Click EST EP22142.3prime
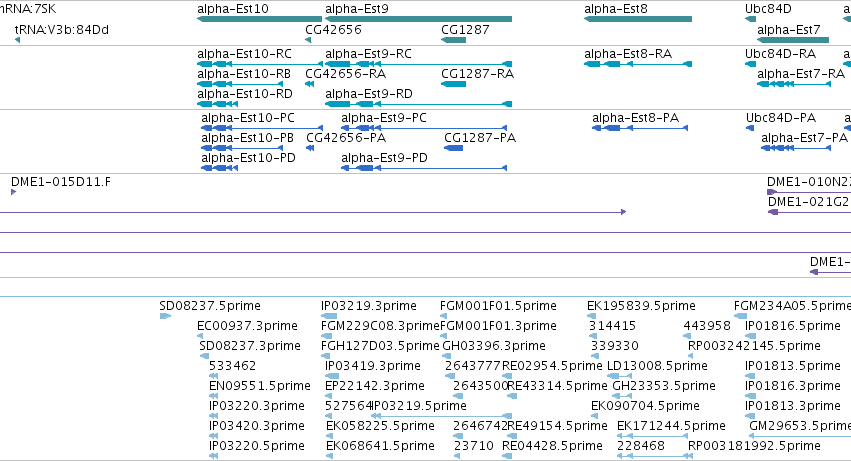The height and width of the screenshot is (461, 851). click(375, 386)
